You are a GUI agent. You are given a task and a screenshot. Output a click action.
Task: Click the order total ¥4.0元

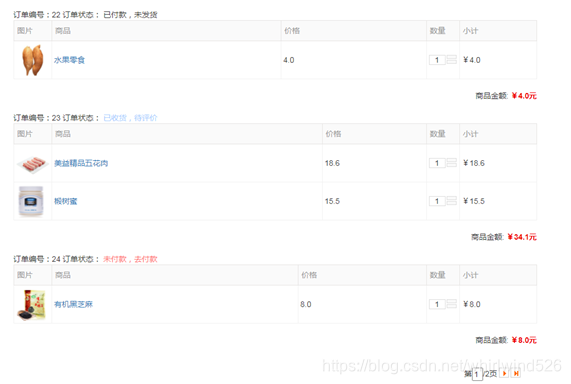point(524,96)
